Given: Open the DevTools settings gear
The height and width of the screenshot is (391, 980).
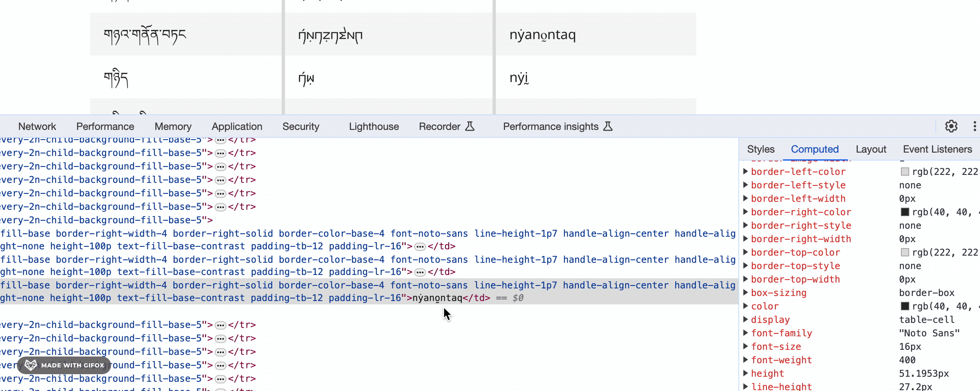Looking at the screenshot, I should point(951,126).
